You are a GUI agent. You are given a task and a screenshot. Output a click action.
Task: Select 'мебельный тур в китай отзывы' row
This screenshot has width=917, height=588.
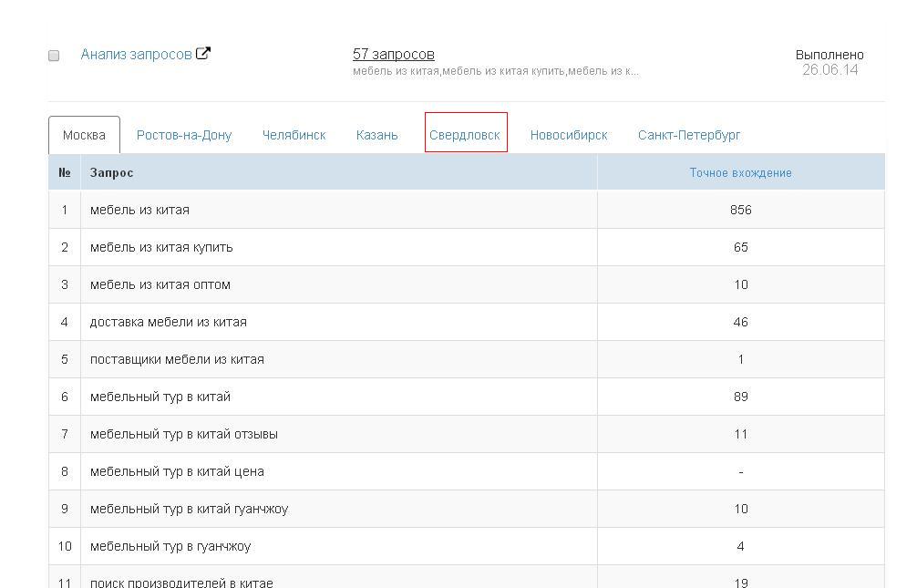click(466, 434)
